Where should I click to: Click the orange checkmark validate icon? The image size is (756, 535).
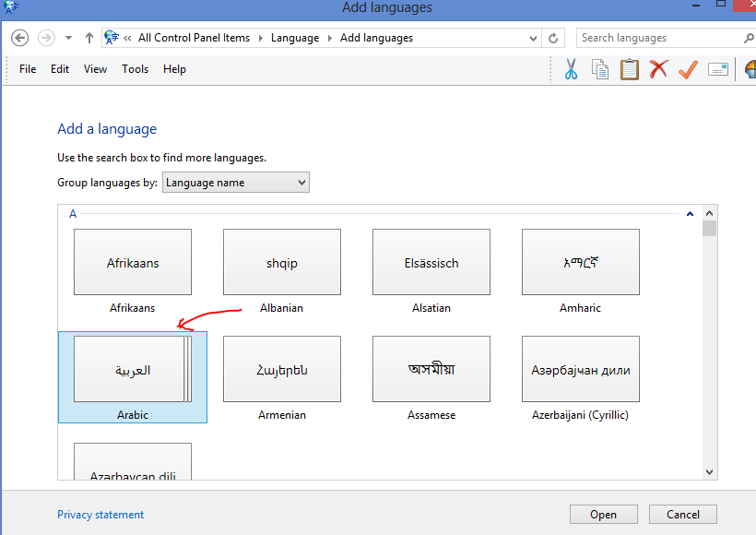tap(688, 68)
